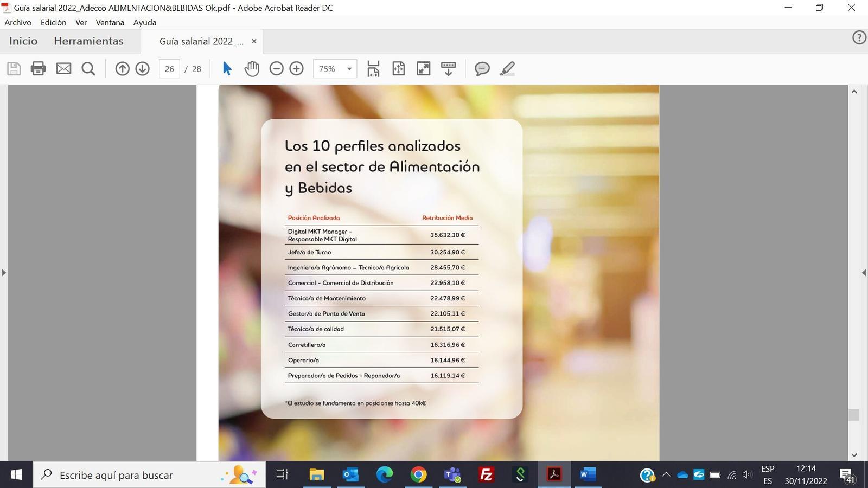
Task: Go to previous page arrow
Action: (x=123, y=69)
